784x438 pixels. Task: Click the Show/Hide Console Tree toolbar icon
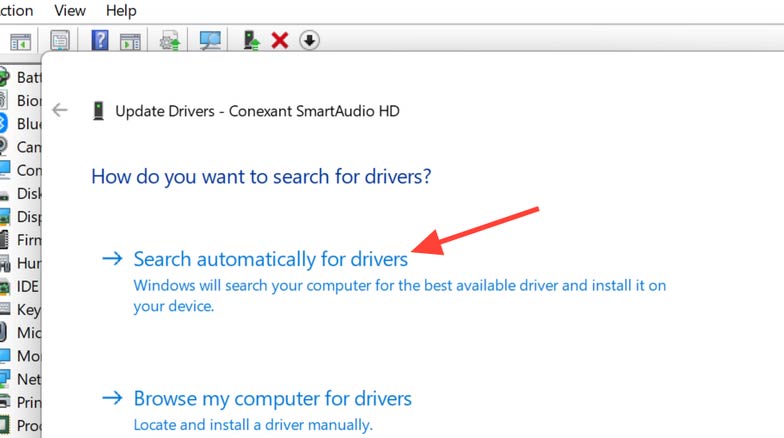[x=20, y=42]
